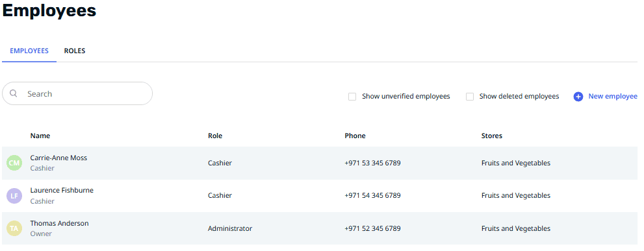Click the Name column header

pos(40,136)
